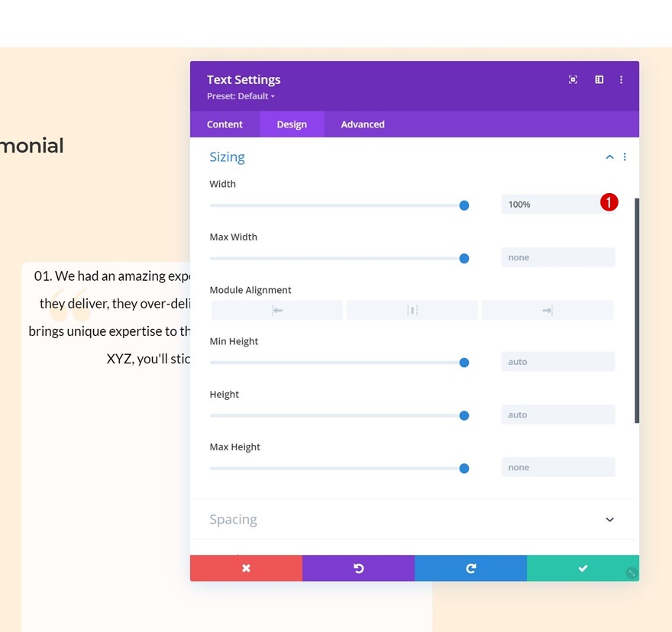Click the Sizing section title
The image size is (672, 632).
(x=227, y=157)
